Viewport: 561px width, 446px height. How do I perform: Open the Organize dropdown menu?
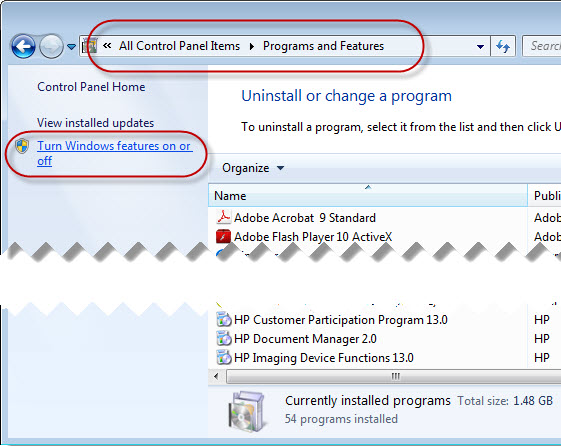(253, 168)
